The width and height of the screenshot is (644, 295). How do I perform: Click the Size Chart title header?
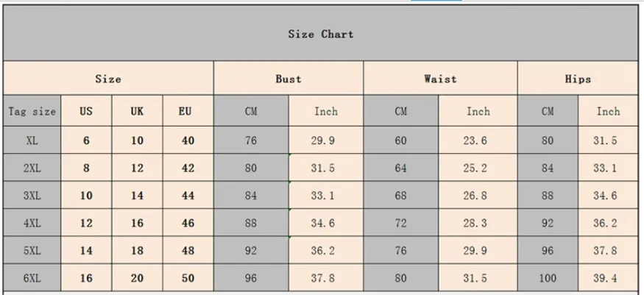click(x=320, y=33)
